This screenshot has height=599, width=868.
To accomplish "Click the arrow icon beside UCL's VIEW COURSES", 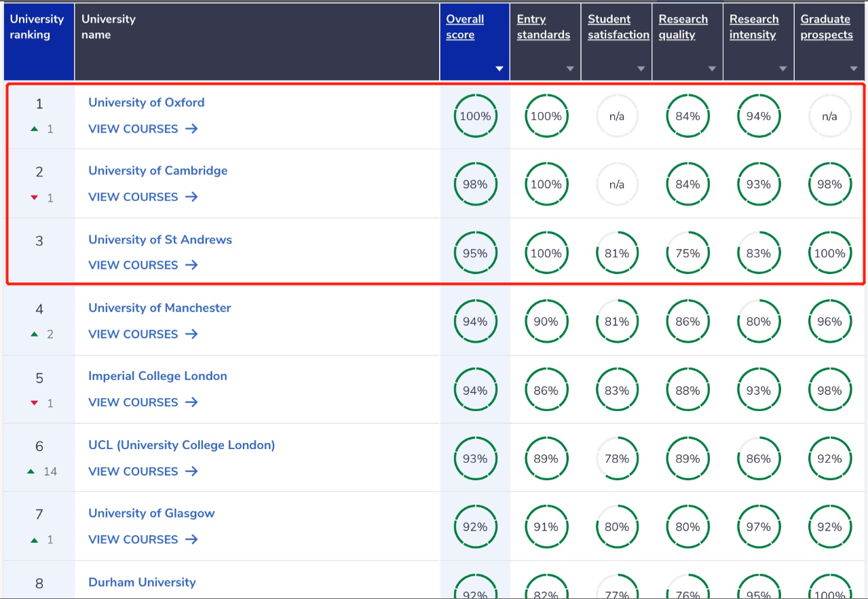I will click(191, 471).
